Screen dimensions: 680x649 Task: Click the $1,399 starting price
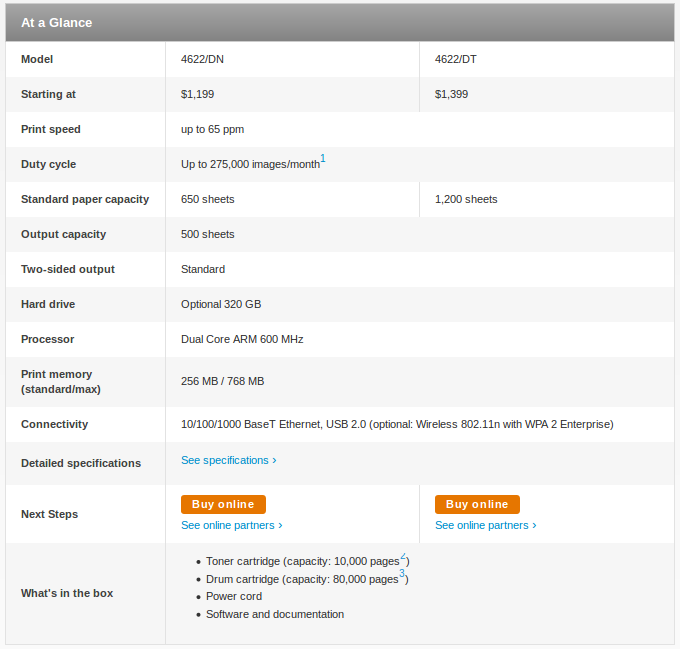click(x=451, y=94)
